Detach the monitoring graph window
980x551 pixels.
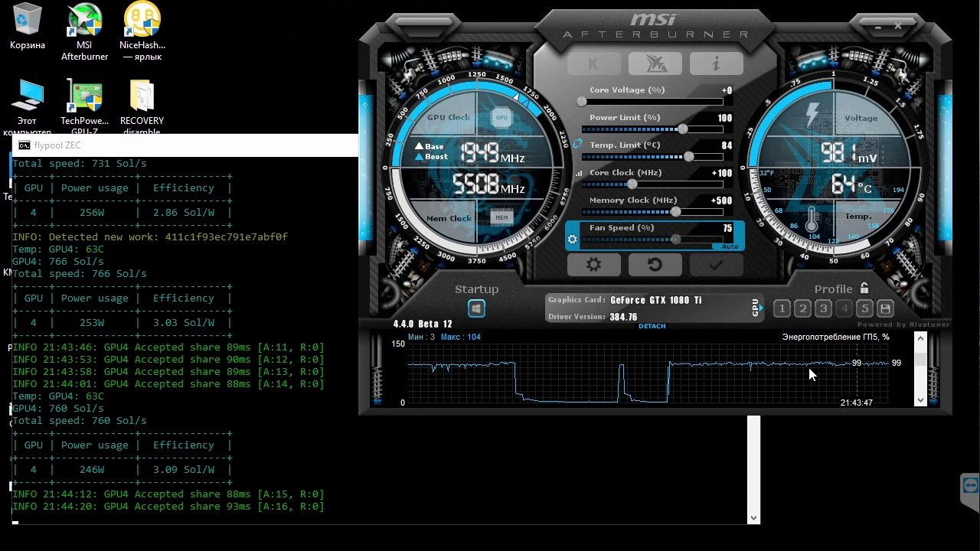tap(652, 326)
